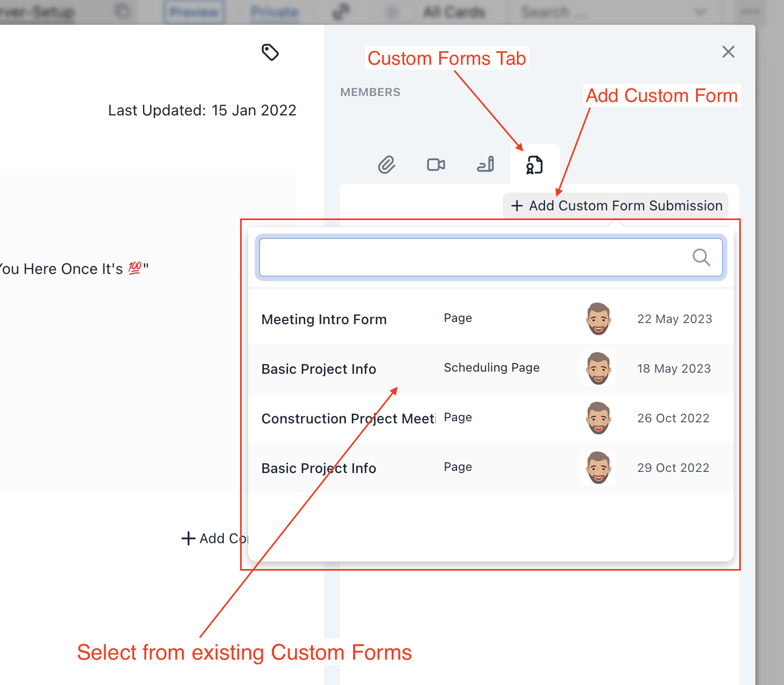Click avatar on Meeting Intro Form row

tap(598, 319)
